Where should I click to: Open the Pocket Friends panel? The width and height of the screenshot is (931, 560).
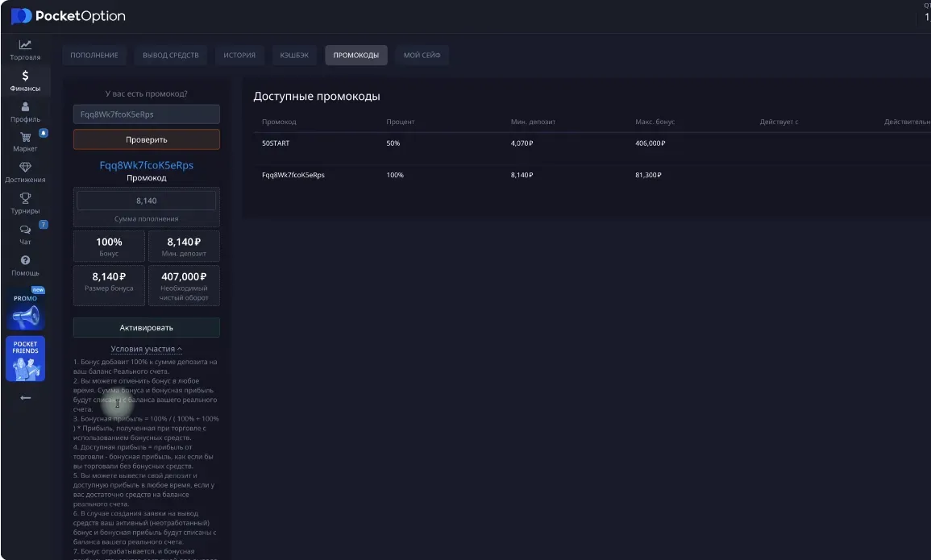click(25, 357)
